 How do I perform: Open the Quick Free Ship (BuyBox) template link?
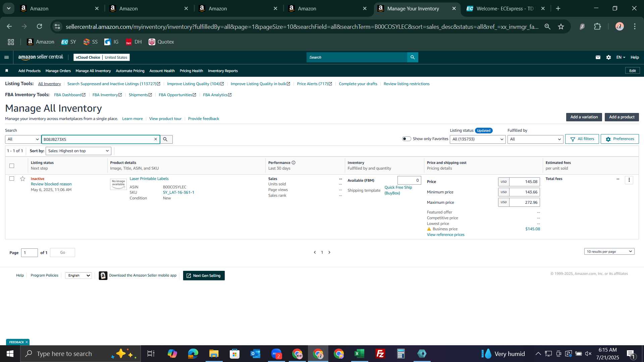click(x=398, y=190)
